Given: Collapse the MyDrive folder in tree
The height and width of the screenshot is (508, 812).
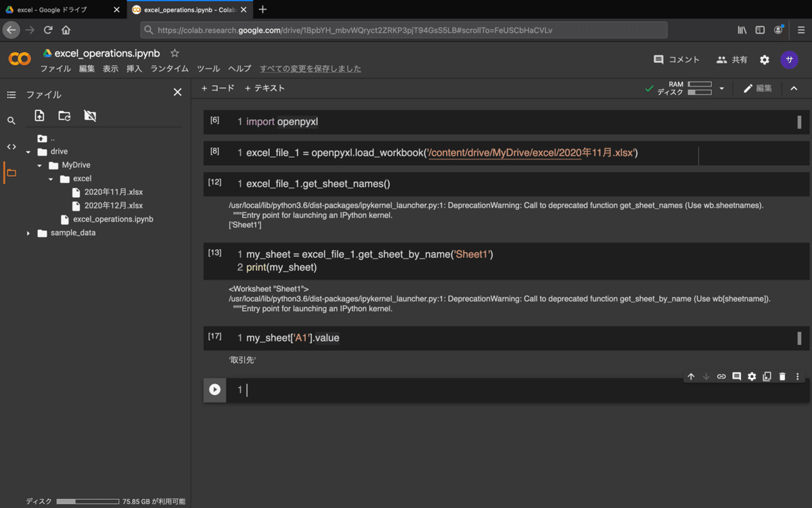Looking at the screenshot, I should pyautogui.click(x=40, y=165).
